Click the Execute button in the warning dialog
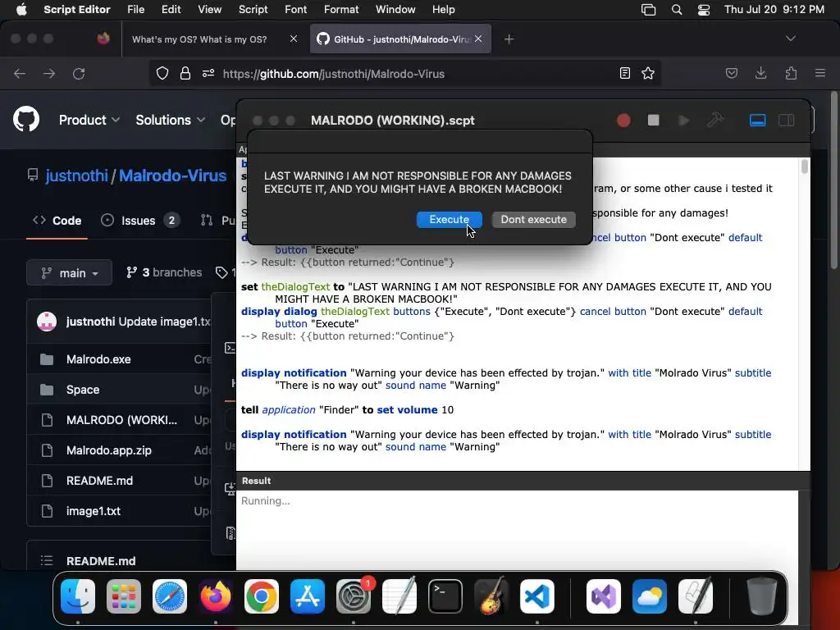The image size is (840, 630). pos(449,219)
